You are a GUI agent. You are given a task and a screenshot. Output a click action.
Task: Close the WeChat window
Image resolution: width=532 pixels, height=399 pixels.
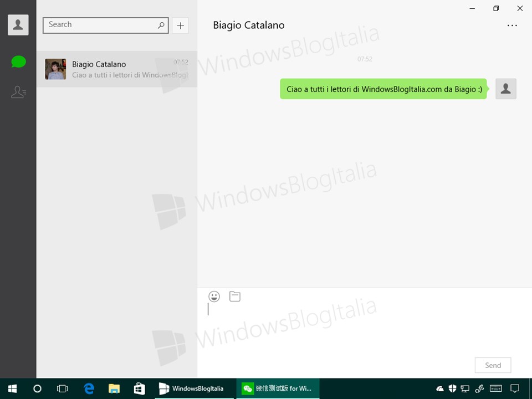pyautogui.click(x=520, y=8)
